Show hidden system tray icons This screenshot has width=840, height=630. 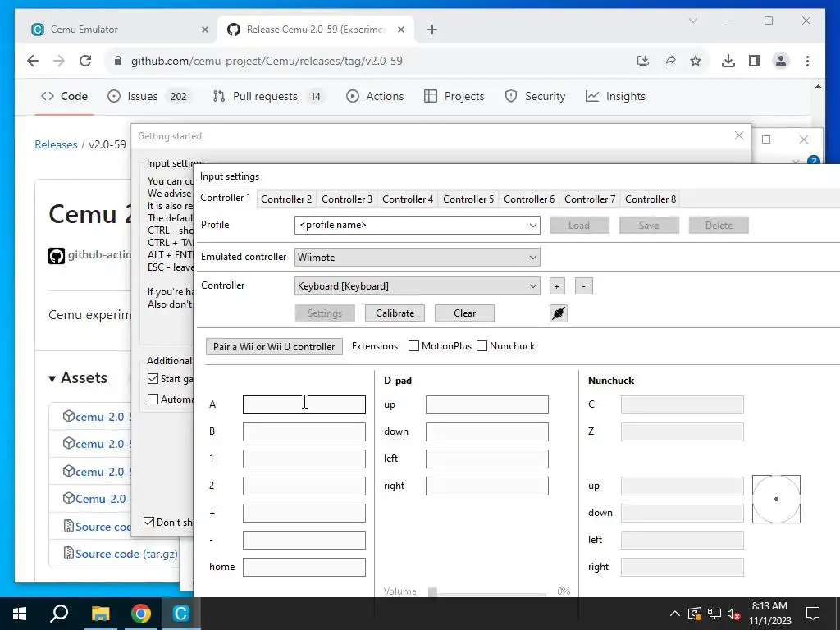point(674,614)
